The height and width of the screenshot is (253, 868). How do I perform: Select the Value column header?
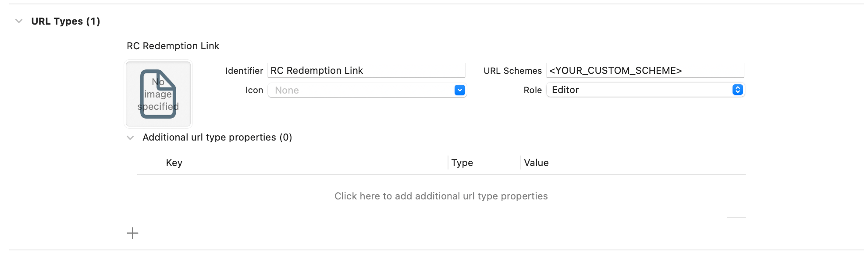click(536, 163)
